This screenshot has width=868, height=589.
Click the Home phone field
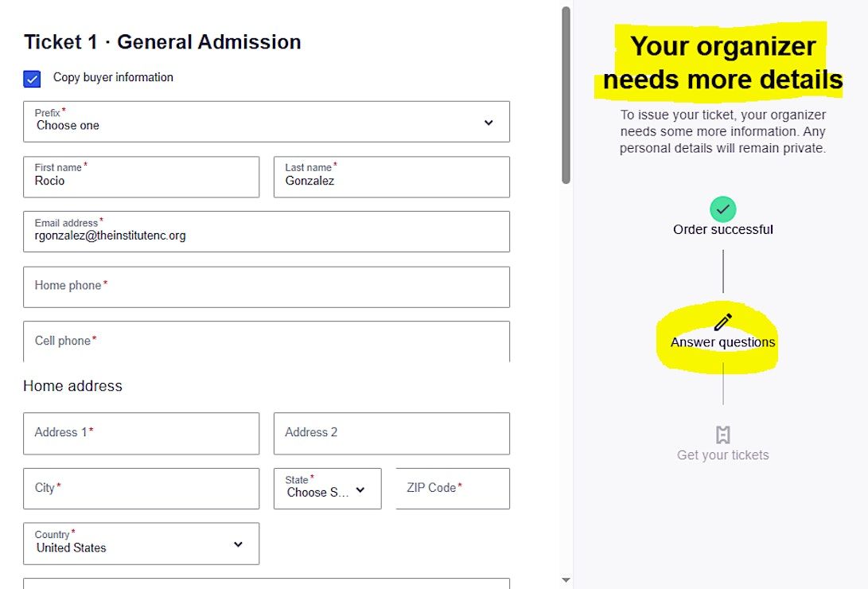pos(267,287)
